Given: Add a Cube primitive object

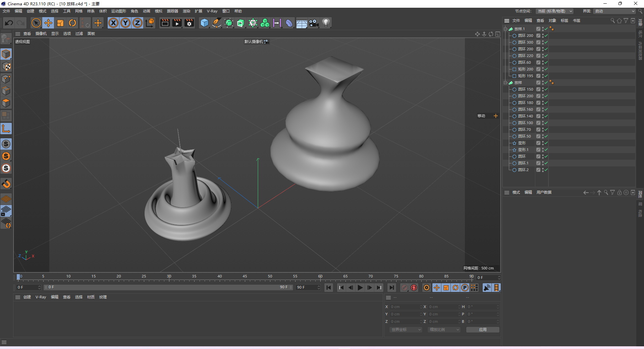Looking at the screenshot, I should pos(204,23).
